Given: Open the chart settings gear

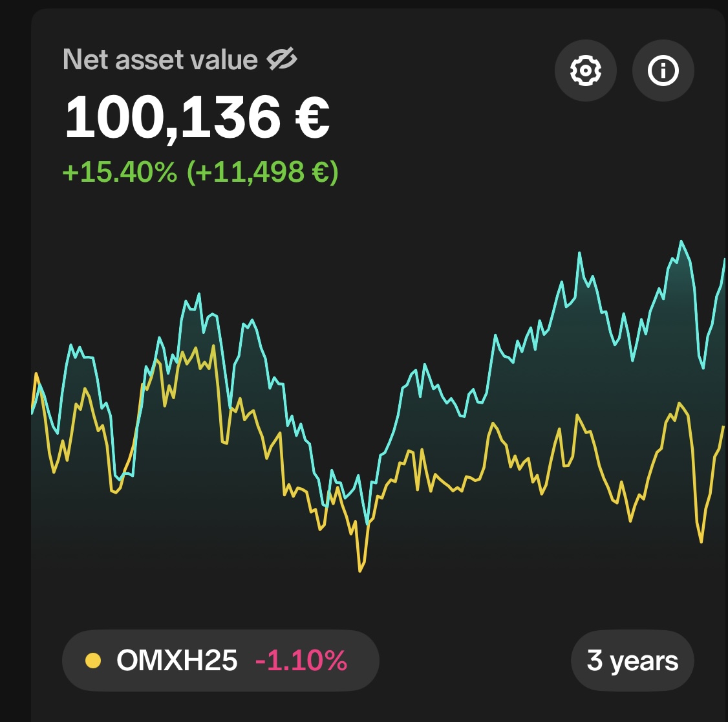Looking at the screenshot, I should click(x=585, y=71).
